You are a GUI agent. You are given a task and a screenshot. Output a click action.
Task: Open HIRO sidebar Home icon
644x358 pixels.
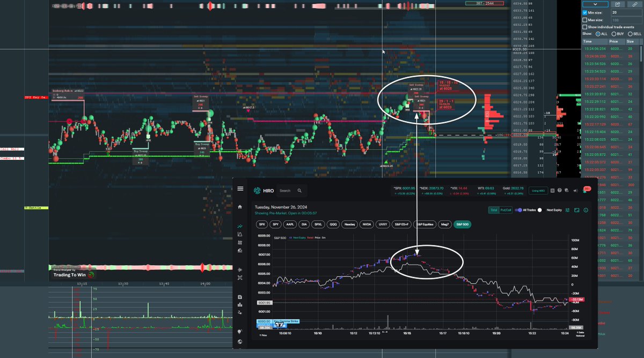click(x=240, y=207)
